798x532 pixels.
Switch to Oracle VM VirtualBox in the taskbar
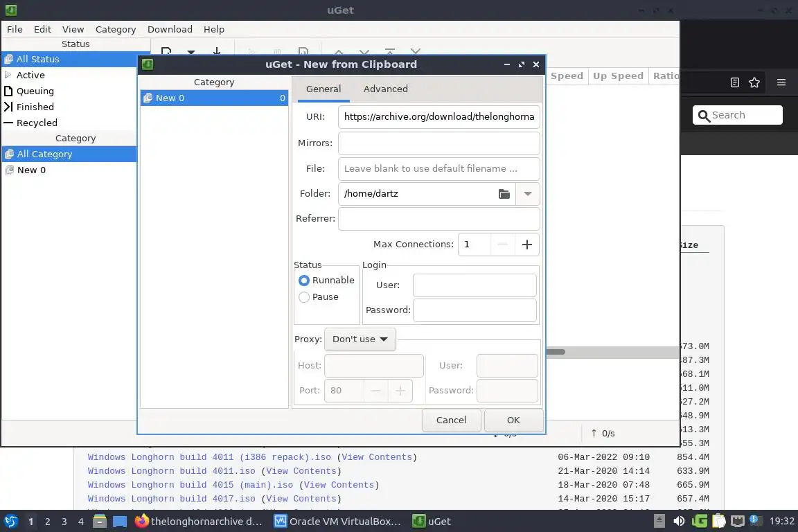[338, 522]
